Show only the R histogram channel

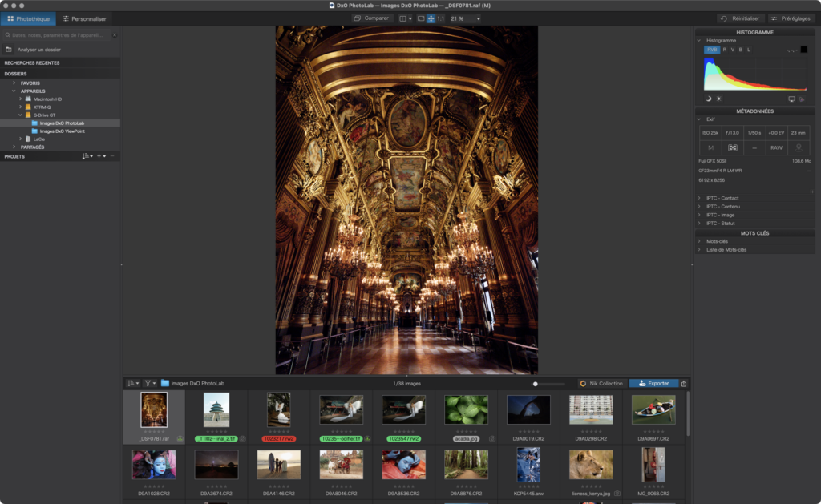[725, 50]
